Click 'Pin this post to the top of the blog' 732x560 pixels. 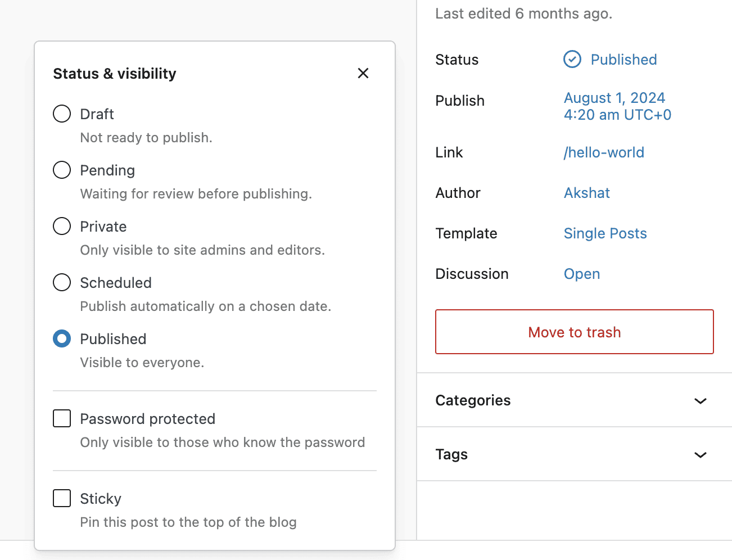(188, 522)
